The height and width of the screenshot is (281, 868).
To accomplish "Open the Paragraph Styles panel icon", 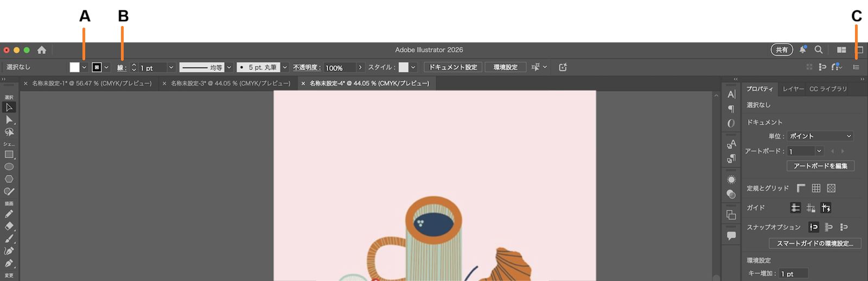I will [x=731, y=158].
